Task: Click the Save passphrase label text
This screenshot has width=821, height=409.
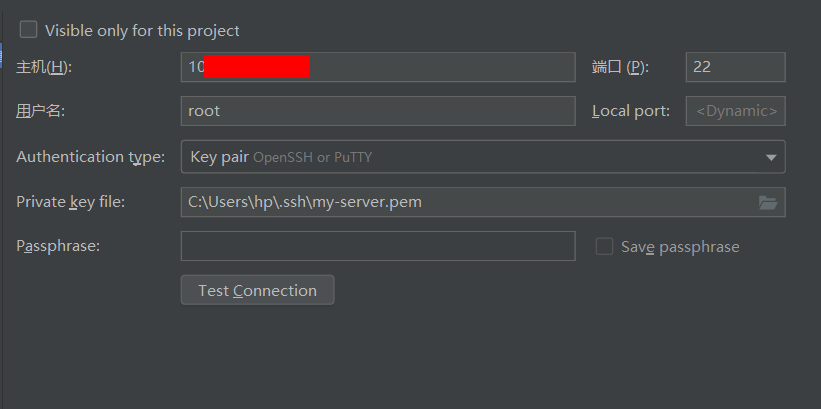Action: [x=680, y=247]
